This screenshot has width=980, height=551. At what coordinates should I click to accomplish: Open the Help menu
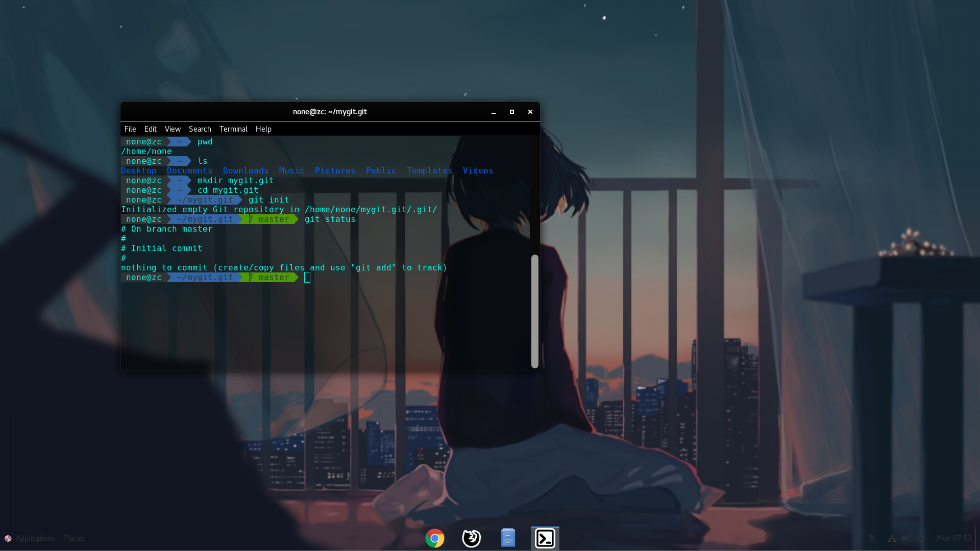[263, 129]
